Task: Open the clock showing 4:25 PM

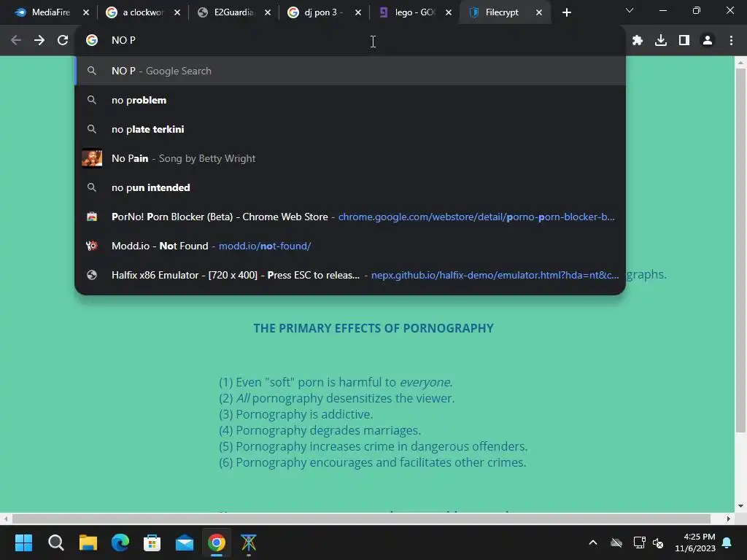Action: [x=695, y=542]
